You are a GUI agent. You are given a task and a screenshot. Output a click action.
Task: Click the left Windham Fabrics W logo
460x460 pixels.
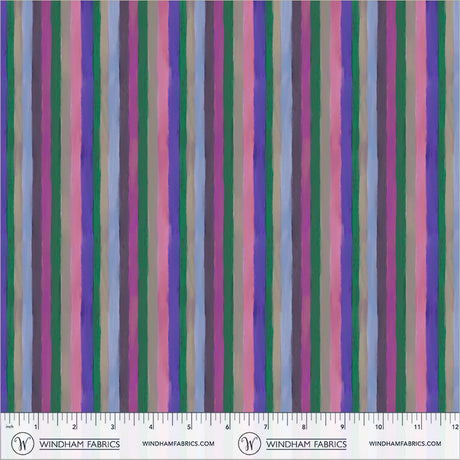[22, 444]
